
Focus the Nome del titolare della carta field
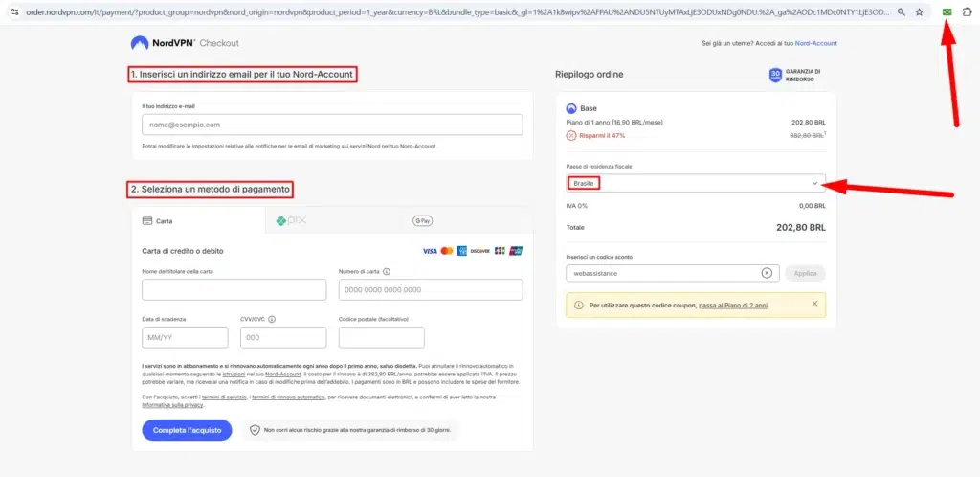click(234, 289)
